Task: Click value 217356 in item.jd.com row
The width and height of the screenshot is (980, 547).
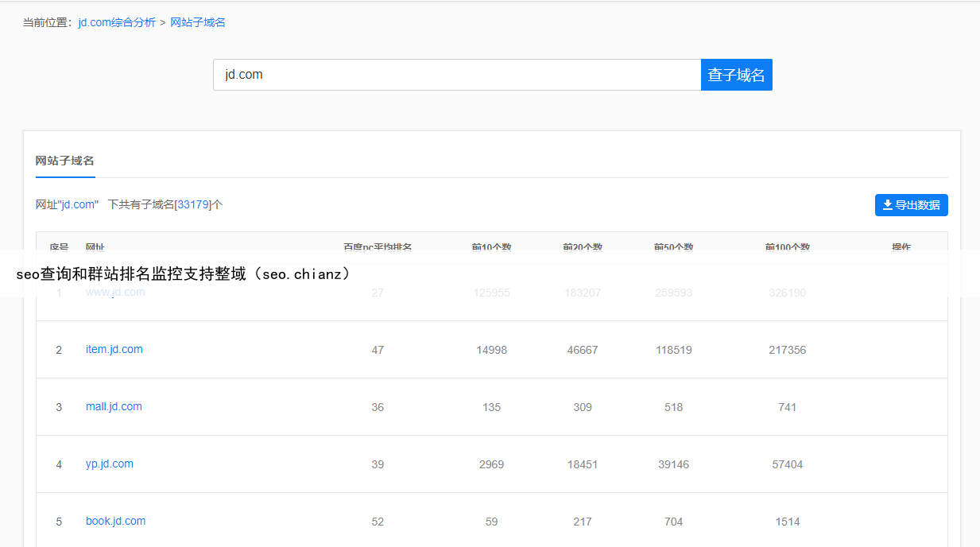Action: [x=787, y=350]
